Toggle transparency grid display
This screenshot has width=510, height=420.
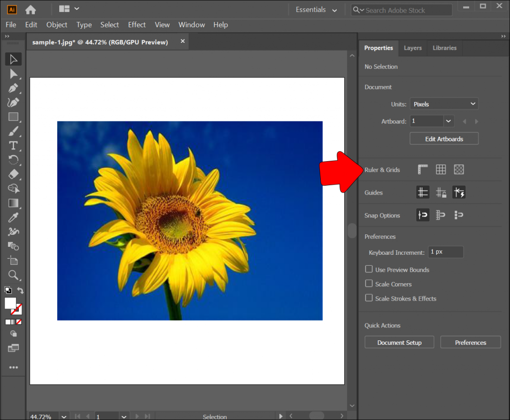[x=459, y=169]
